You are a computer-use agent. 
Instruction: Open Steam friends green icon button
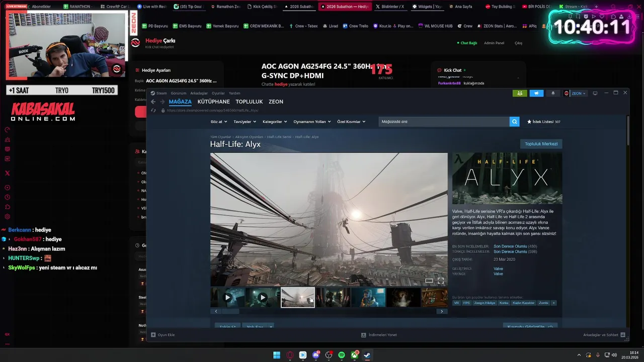coord(519,93)
